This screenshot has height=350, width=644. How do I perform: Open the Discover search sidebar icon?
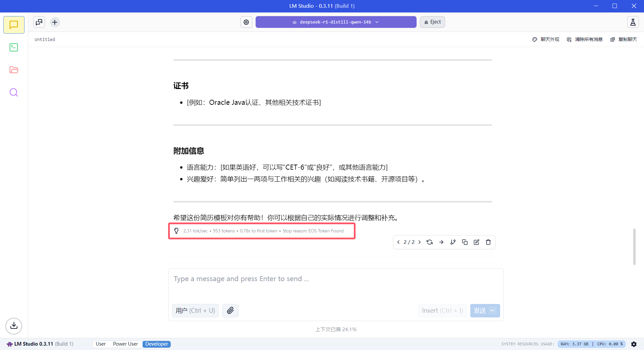click(x=14, y=92)
